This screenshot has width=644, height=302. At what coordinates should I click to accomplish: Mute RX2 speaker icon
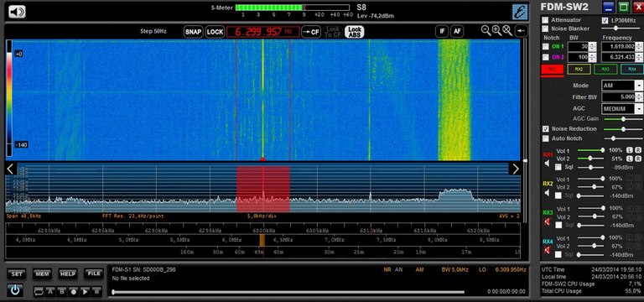547,193
